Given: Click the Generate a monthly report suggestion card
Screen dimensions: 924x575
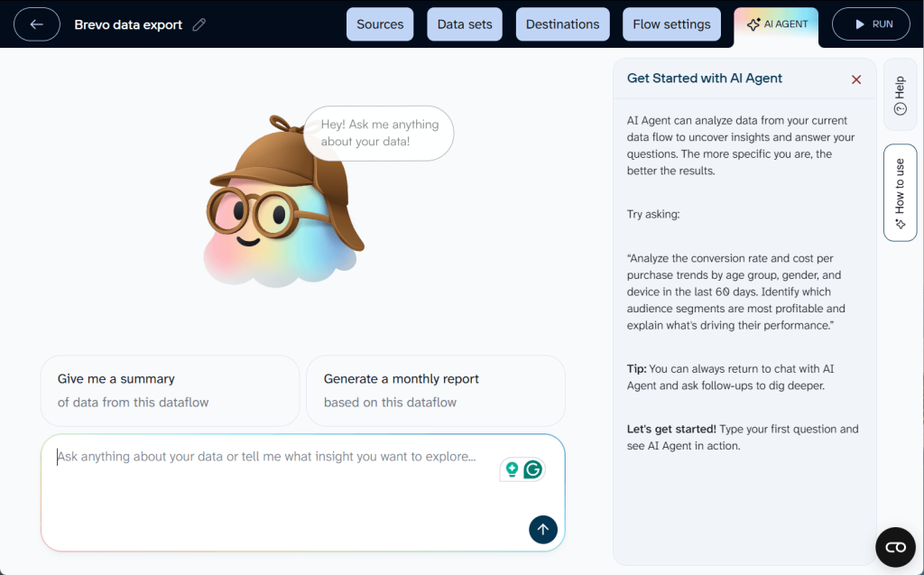Looking at the screenshot, I should pos(436,390).
